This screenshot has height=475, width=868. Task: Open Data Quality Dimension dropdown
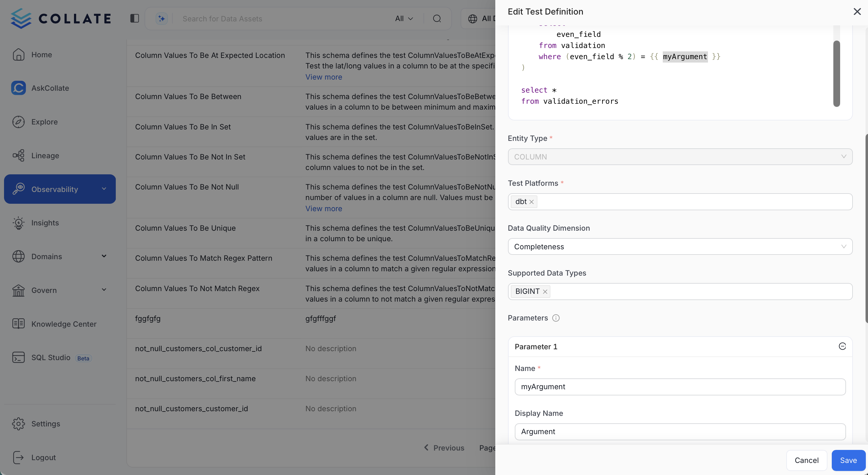coord(680,246)
